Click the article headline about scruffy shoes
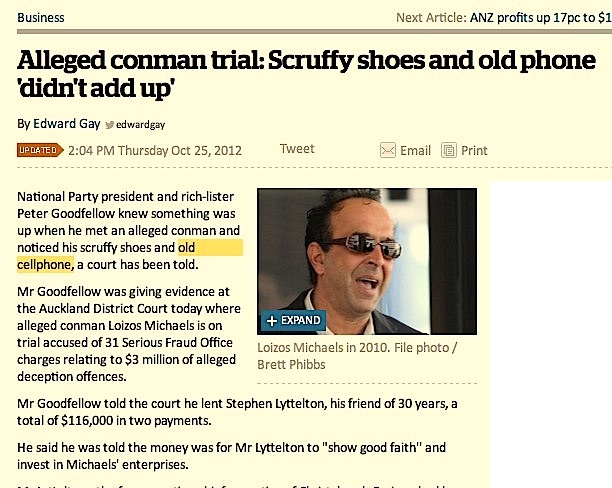The height and width of the screenshot is (488, 612). point(306,74)
